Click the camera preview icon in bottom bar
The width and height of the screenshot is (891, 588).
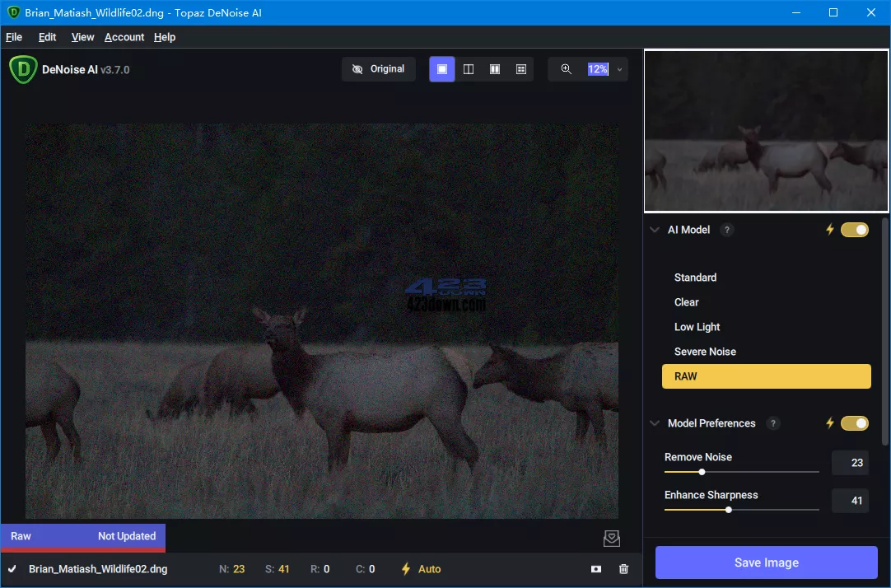596,568
